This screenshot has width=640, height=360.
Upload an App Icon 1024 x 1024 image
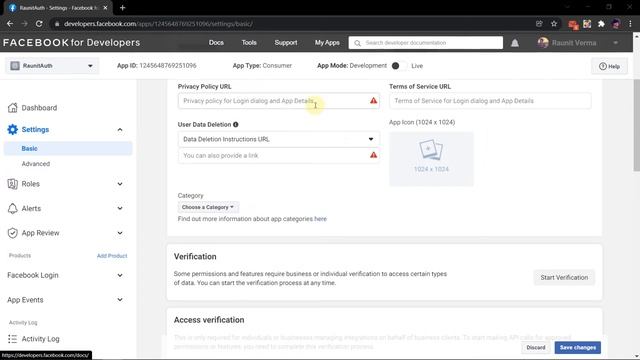click(431, 159)
